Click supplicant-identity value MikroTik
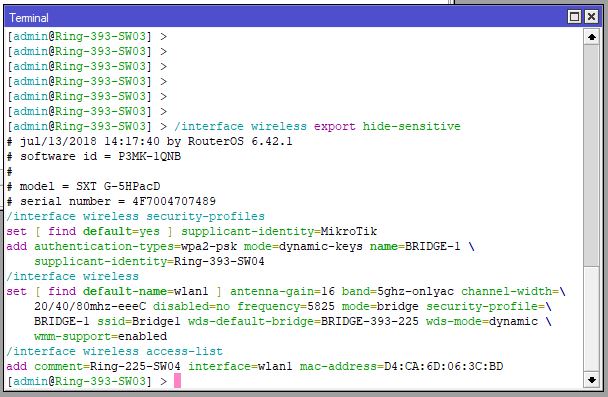 point(349,231)
